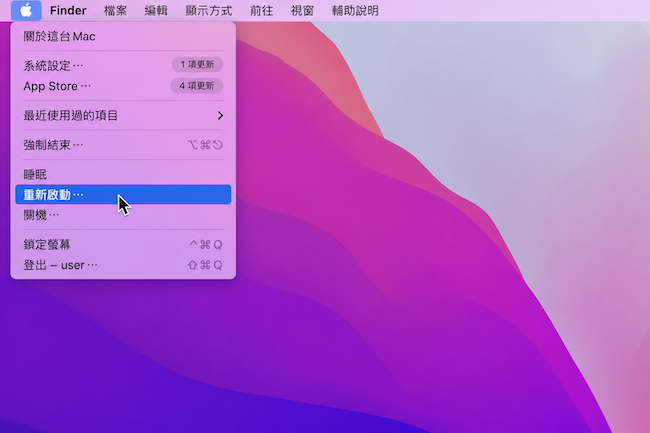Viewport: 650px width, 433px height.
Task: Choose 重新啟動 to restart
Action: [x=123, y=194]
